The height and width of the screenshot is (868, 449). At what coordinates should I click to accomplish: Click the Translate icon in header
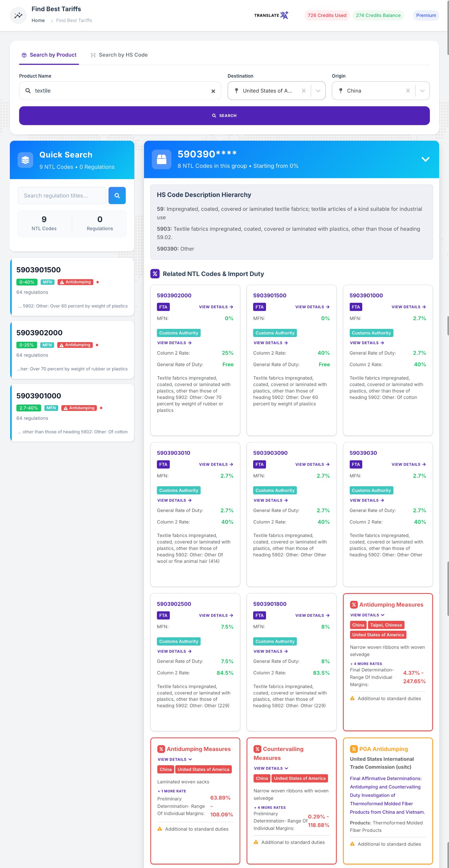pos(284,15)
